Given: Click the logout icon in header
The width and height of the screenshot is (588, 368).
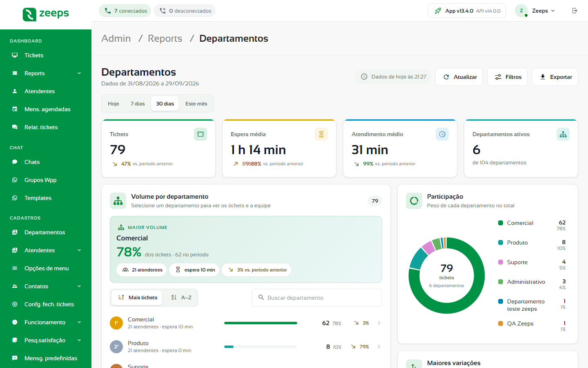Looking at the screenshot, I should (575, 11).
